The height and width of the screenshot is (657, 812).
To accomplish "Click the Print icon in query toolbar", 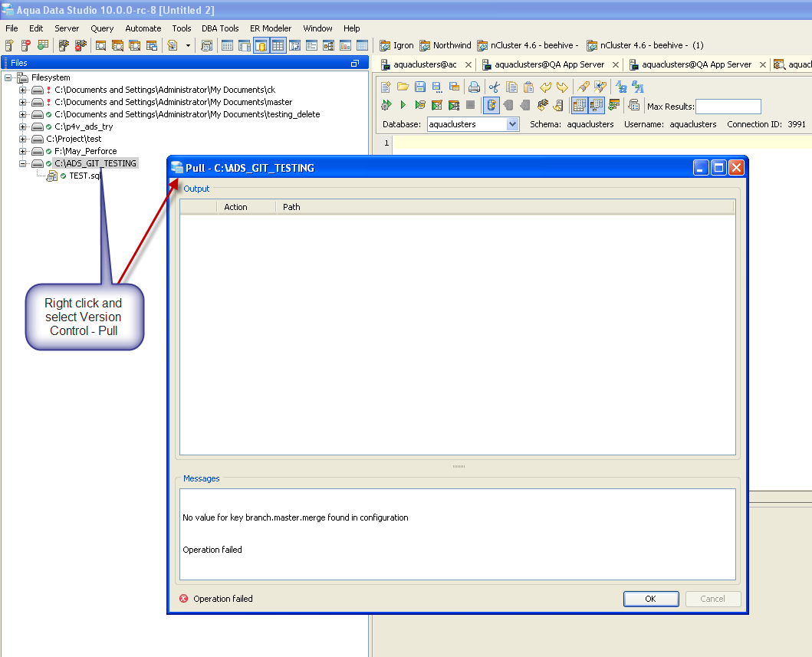I will [474, 87].
